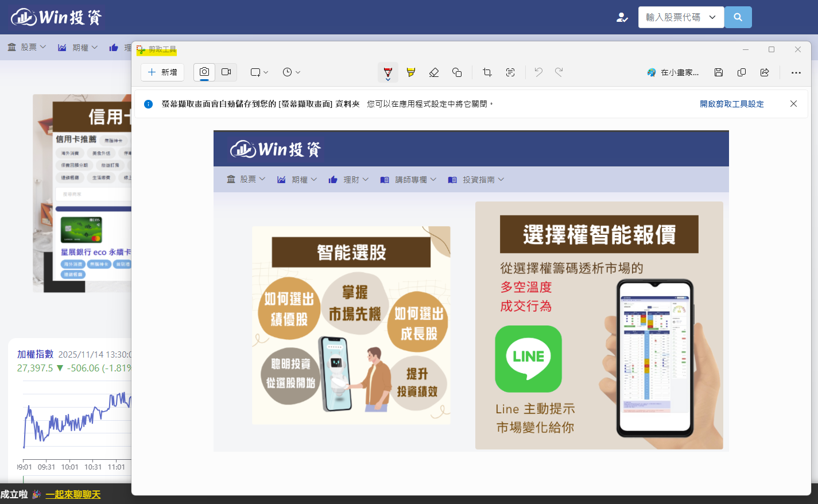Expand the snipping shape mode dropdown
Image resolution: width=818 pixels, height=504 pixels.
[259, 72]
